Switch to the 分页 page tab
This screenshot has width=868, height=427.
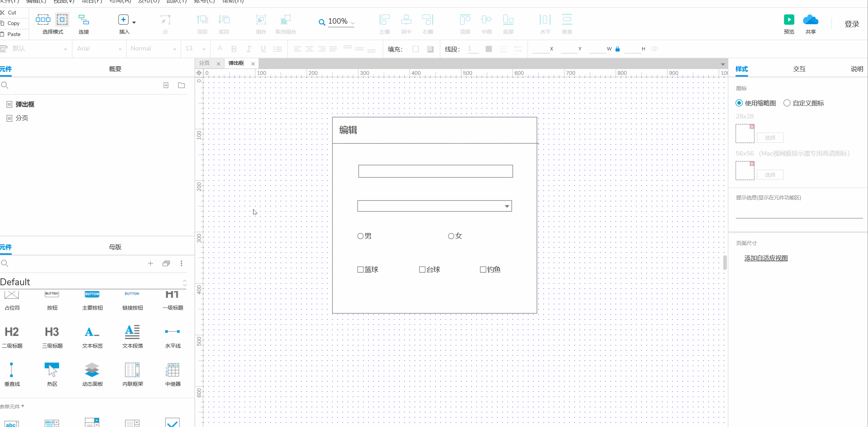pyautogui.click(x=204, y=63)
